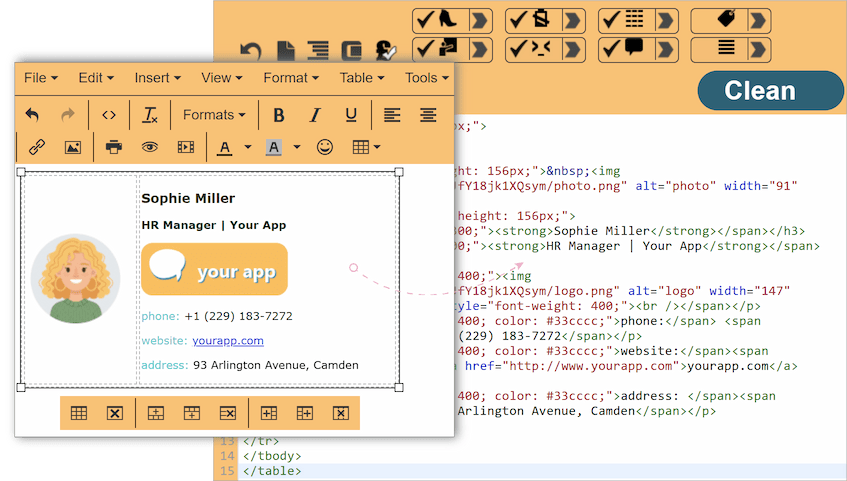Open the text color dropdown arrow
The width and height of the screenshot is (847, 481).
[248, 147]
